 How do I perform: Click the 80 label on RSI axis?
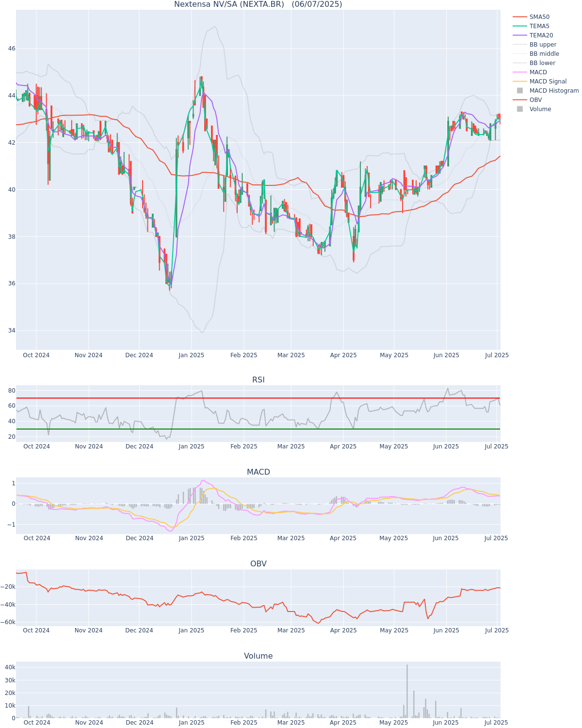tap(11, 391)
